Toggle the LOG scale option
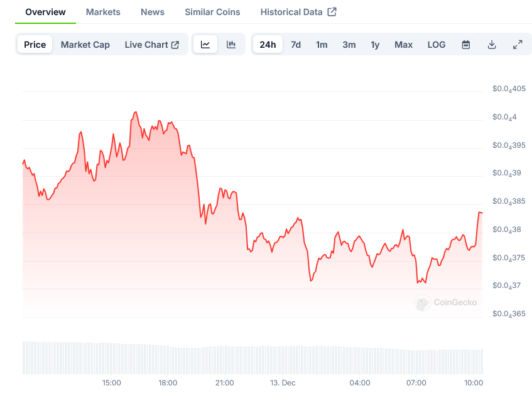 click(437, 45)
